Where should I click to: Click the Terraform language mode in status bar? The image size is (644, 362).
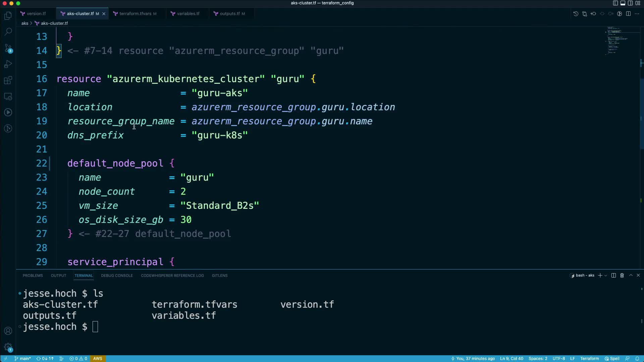[589, 359]
